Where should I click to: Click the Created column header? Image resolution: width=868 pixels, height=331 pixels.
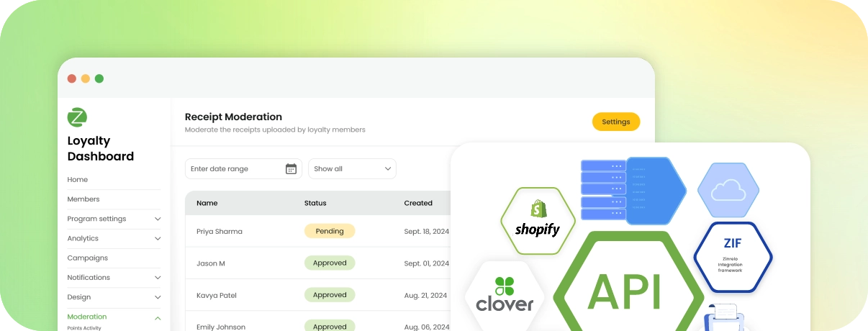pos(418,203)
